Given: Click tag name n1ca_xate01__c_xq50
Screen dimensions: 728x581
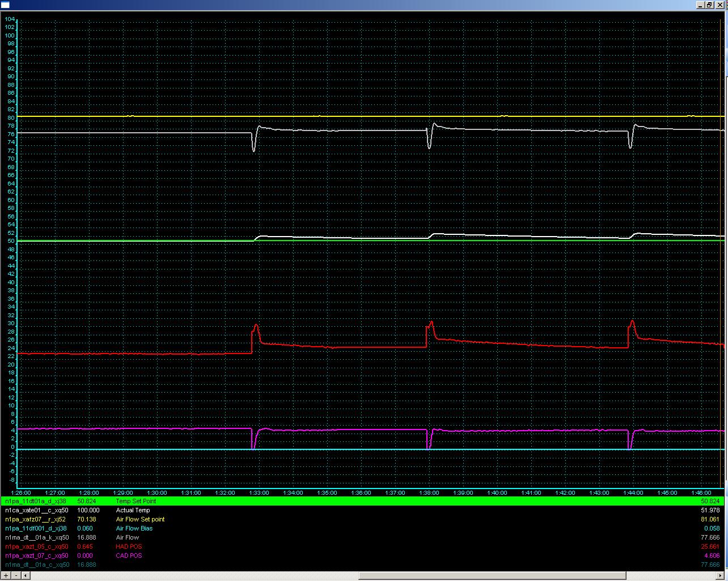Looking at the screenshot, I should click(37, 510).
